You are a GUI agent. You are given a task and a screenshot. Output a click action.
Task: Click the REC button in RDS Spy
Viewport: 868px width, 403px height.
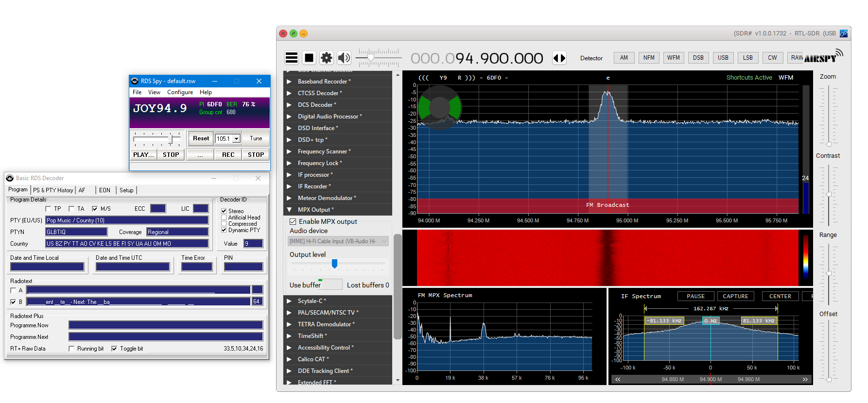pyautogui.click(x=228, y=155)
